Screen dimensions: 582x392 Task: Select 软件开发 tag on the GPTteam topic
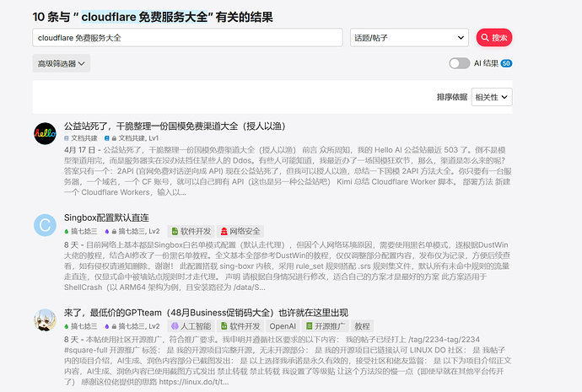(240, 326)
